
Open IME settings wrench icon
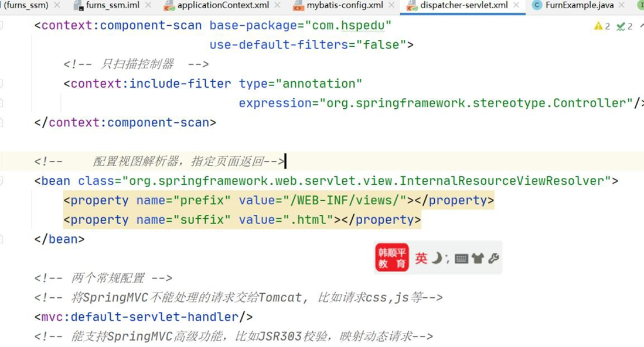[493, 258]
